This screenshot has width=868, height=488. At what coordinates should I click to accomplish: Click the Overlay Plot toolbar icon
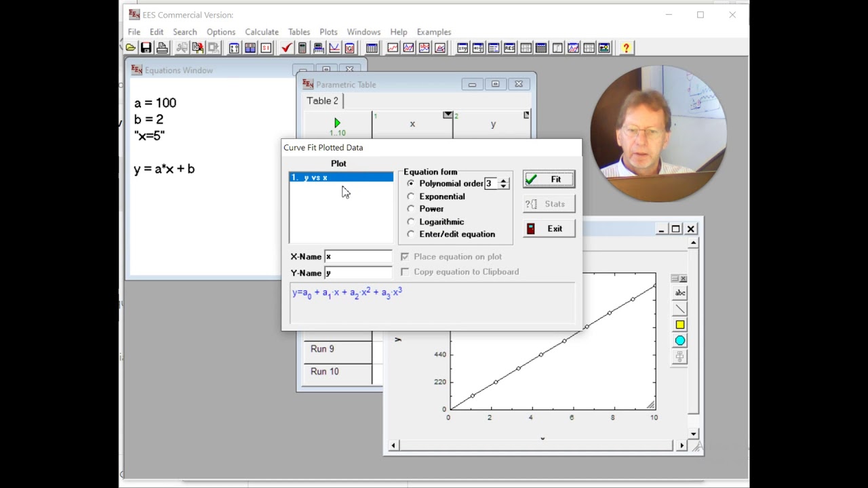408,48
